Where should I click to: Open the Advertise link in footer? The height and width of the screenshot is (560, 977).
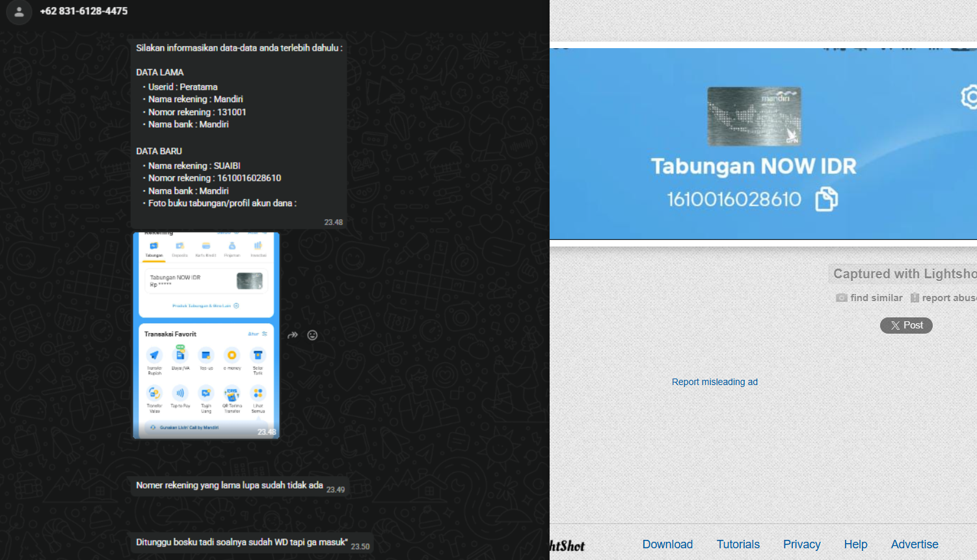915,544
